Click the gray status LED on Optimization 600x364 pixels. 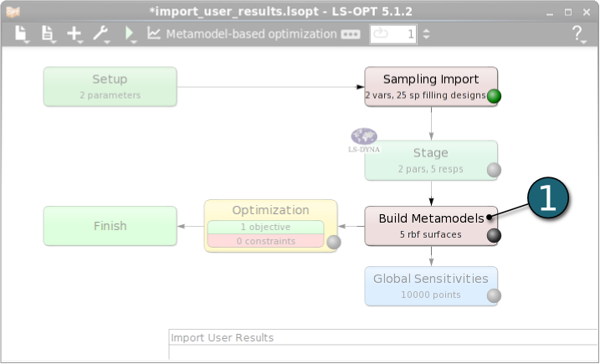coord(334,243)
